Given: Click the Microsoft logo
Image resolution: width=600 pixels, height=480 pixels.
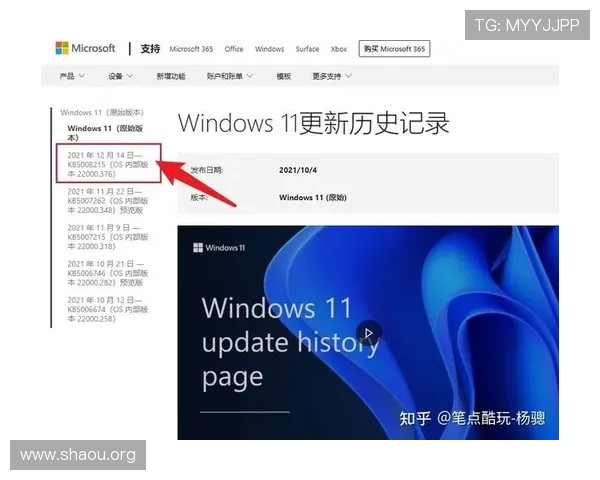Looking at the screenshot, I should [x=85, y=48].
